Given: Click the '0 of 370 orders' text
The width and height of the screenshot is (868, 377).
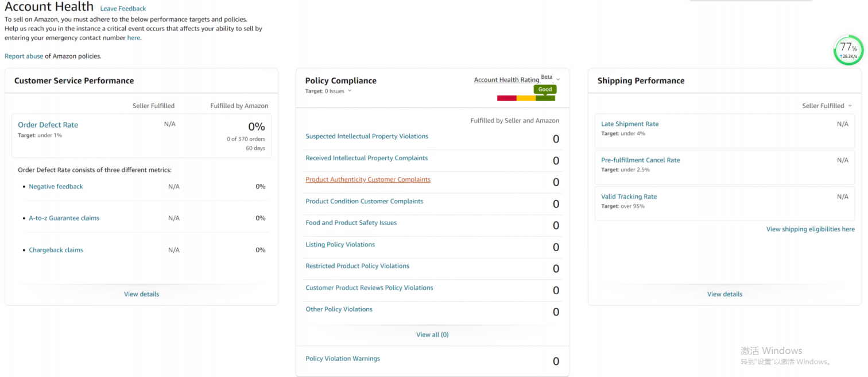Looking at the screenshot, I should [x=246, y=139].
